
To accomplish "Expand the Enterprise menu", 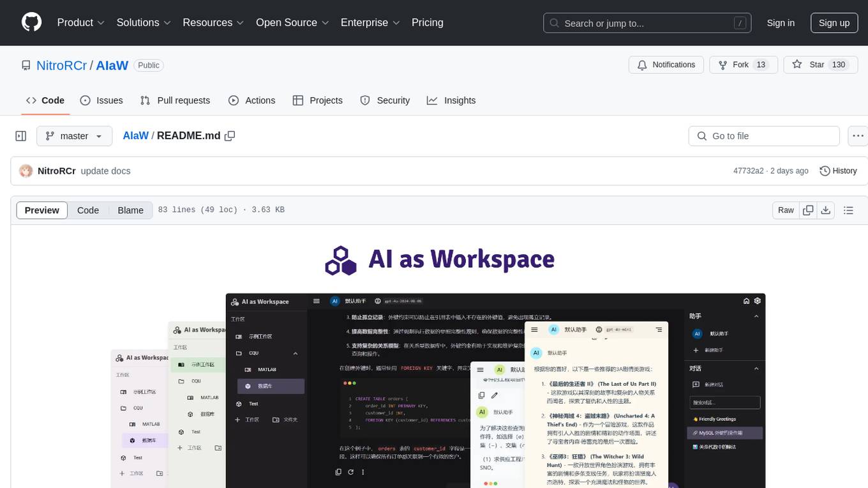I will pyautogui.click(x=370, y=22).
